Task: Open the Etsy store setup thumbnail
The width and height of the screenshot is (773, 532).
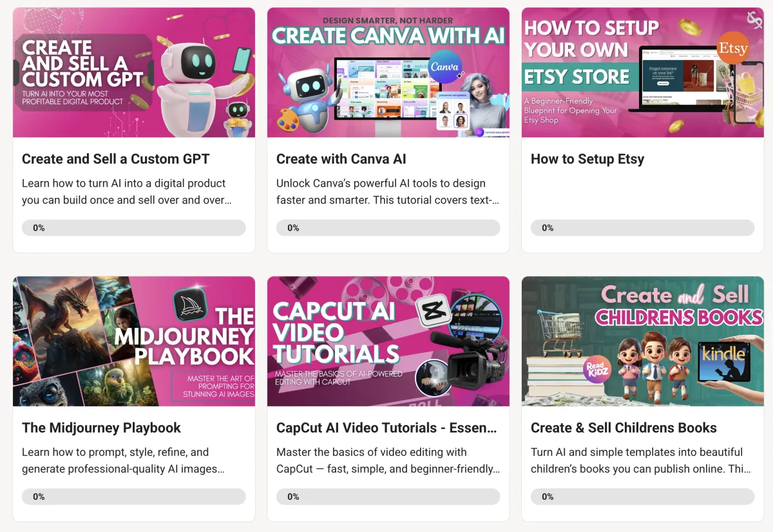Action: click(x=643, y=72)
